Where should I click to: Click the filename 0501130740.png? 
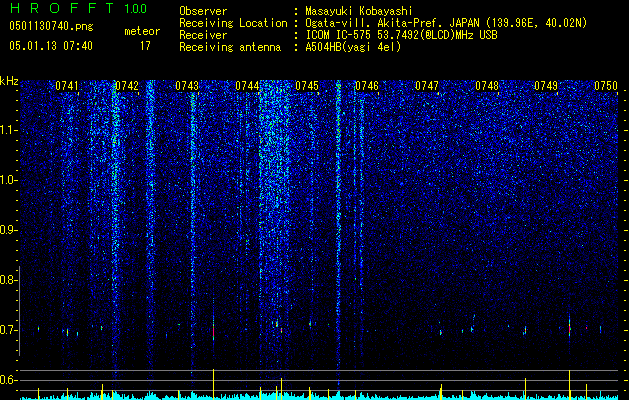coord(51,26)
